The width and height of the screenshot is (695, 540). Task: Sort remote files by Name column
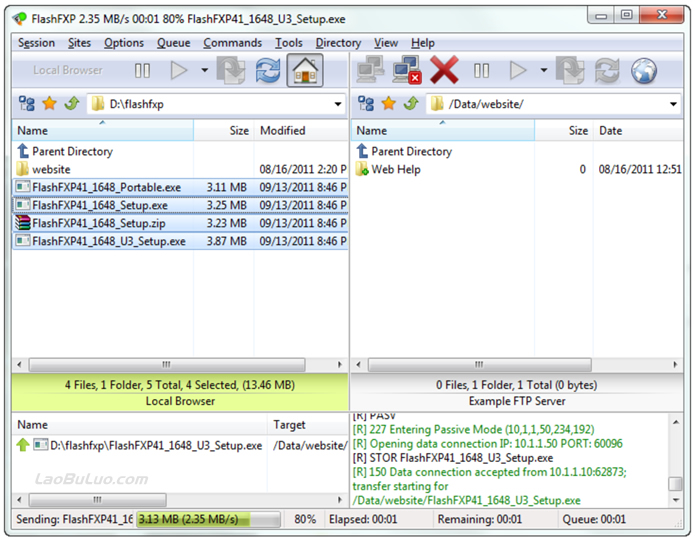coord(443,130)
